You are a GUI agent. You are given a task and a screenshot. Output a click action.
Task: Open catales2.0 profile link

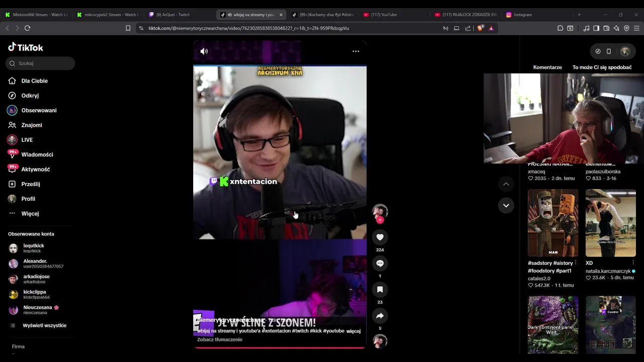539,279
